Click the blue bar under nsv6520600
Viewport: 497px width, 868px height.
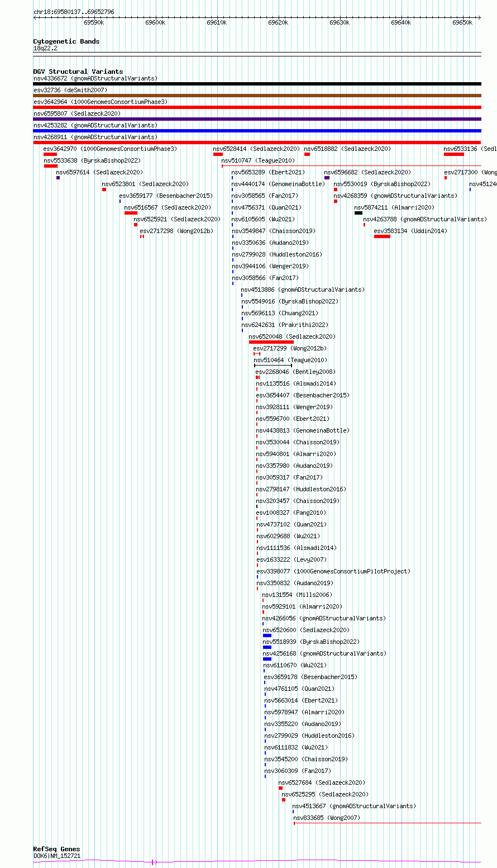[267, 635]
